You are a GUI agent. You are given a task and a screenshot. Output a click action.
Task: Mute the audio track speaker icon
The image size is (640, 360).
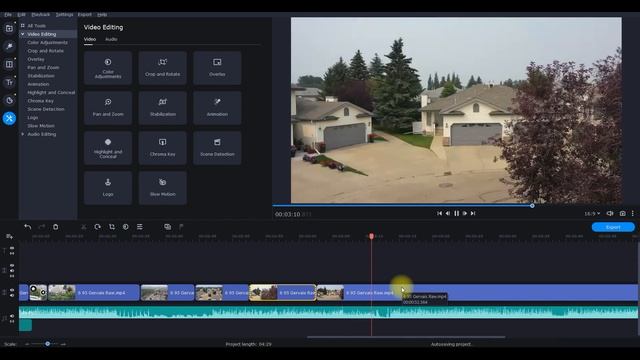point(12,316)
